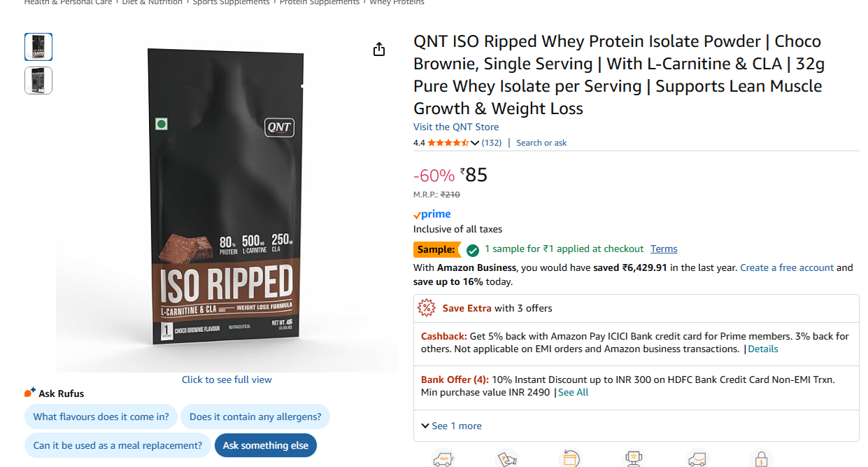Open Sports Supplements breadcrumb
Viewport: 868px width, 467px height.
231,3
